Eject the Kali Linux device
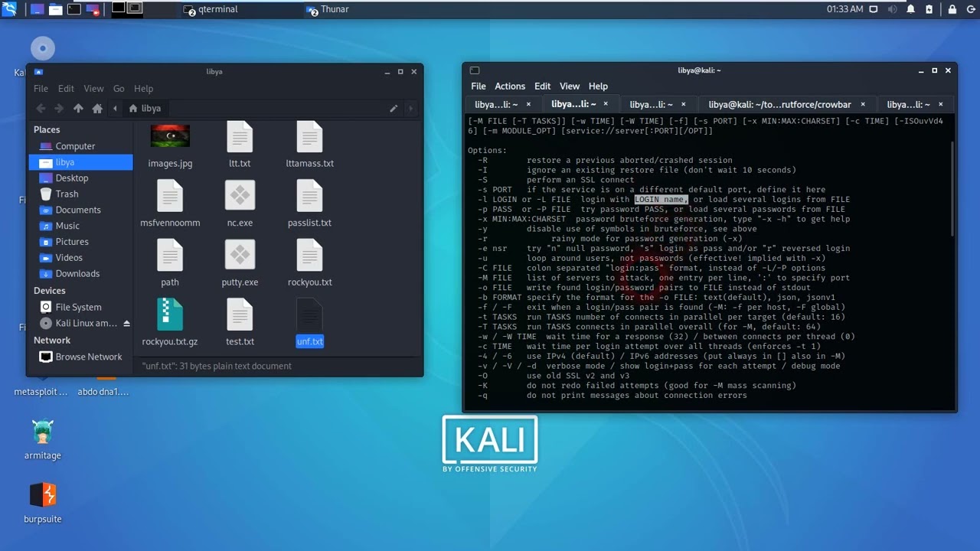 tap(126, 324)
